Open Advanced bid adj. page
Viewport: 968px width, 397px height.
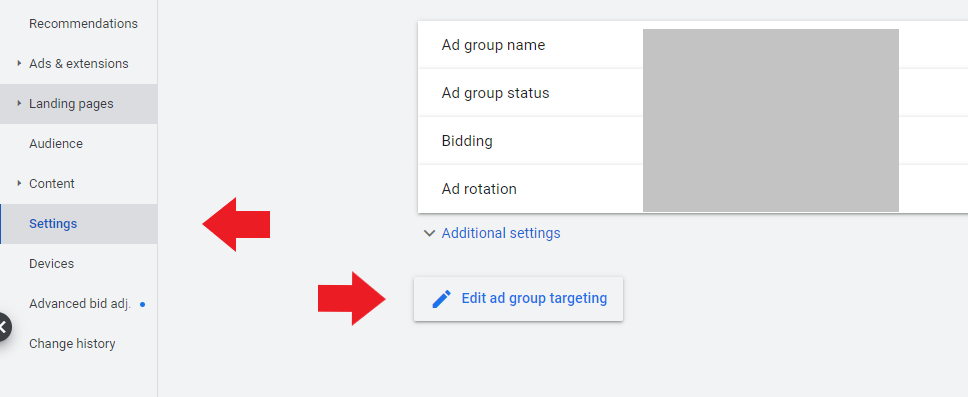click(x=80, y=304)
